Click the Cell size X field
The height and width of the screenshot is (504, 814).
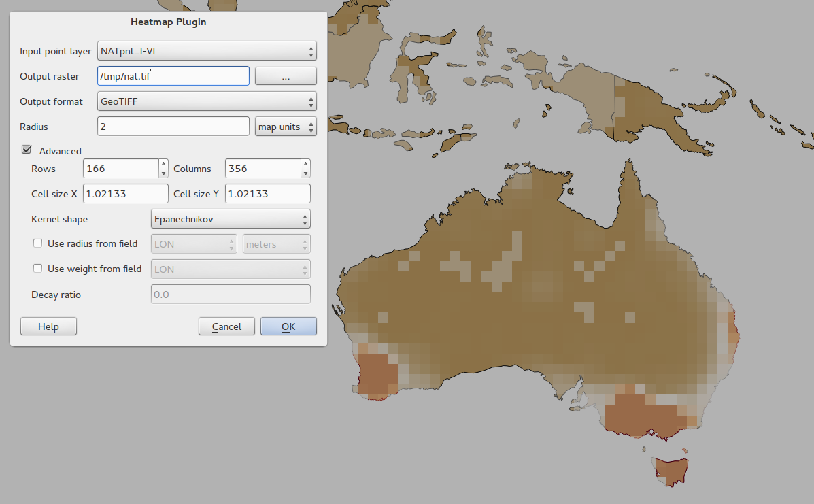125,194
